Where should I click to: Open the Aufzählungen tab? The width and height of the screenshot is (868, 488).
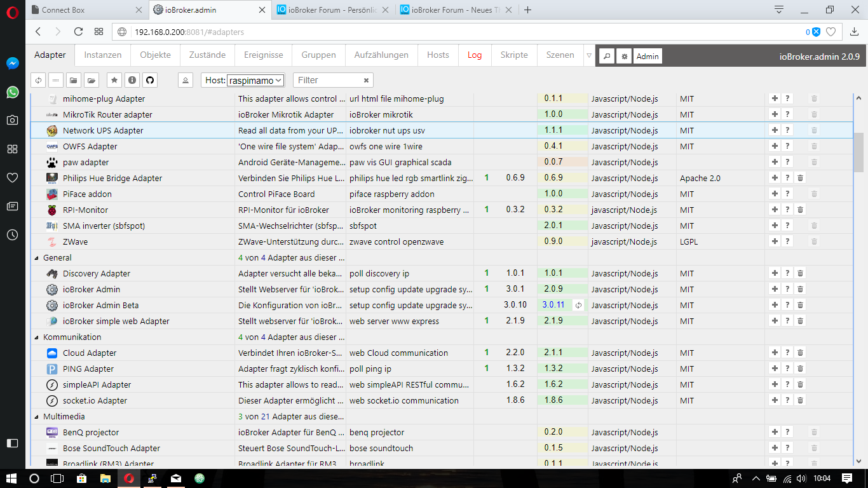tap(381, 55)
